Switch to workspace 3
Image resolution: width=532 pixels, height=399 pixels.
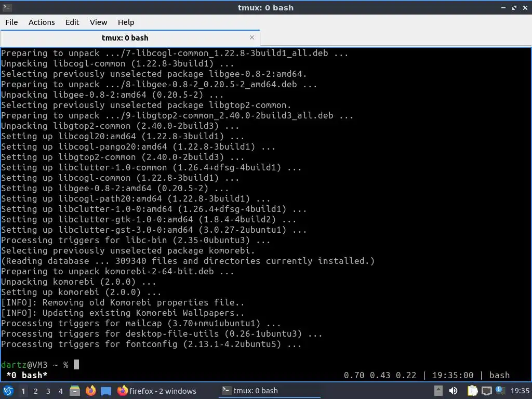tap(48, 391)
